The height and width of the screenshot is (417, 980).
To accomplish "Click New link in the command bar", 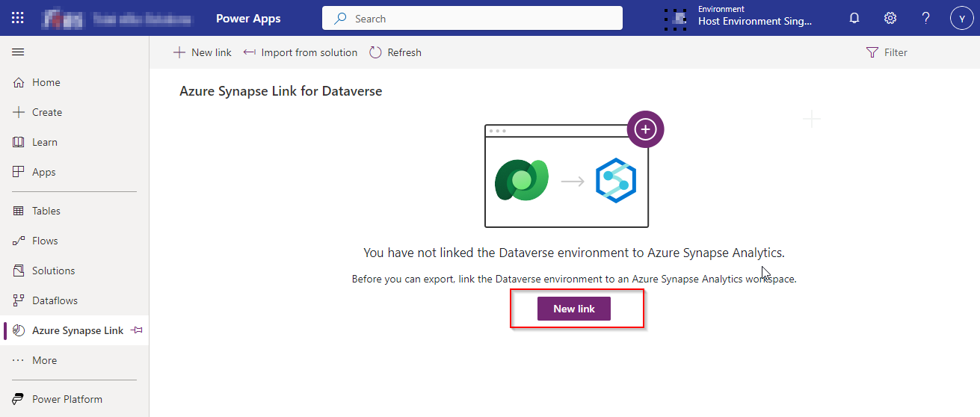I will point(203,52).
